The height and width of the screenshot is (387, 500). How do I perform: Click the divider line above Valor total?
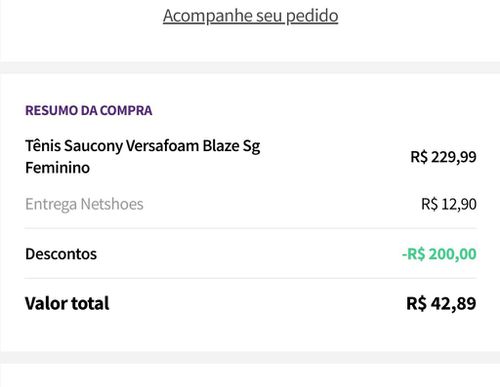250,278
